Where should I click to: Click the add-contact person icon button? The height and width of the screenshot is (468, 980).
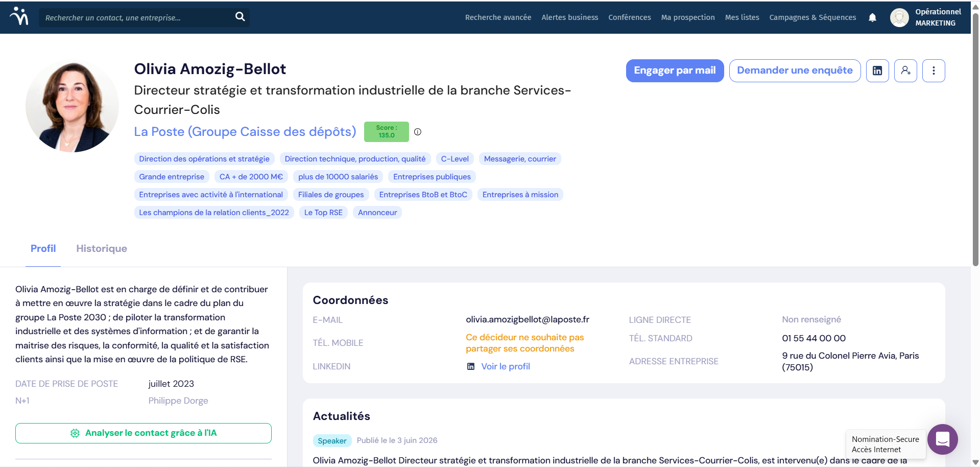click(905, 71)
